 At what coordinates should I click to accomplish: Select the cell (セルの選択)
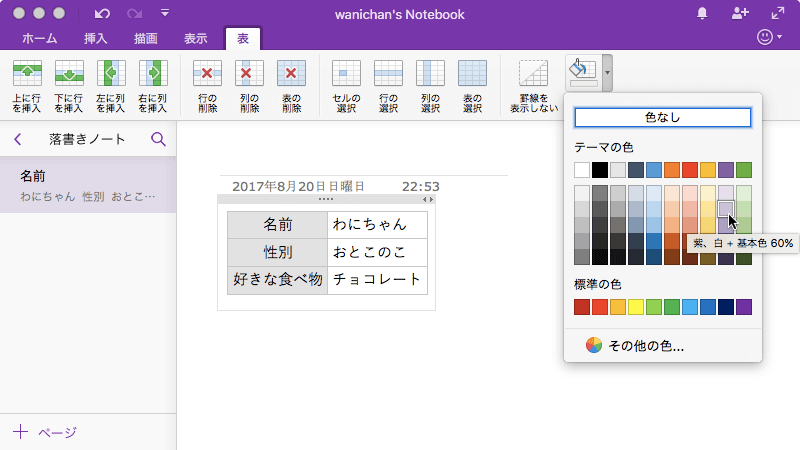click(x=346, y=86)
